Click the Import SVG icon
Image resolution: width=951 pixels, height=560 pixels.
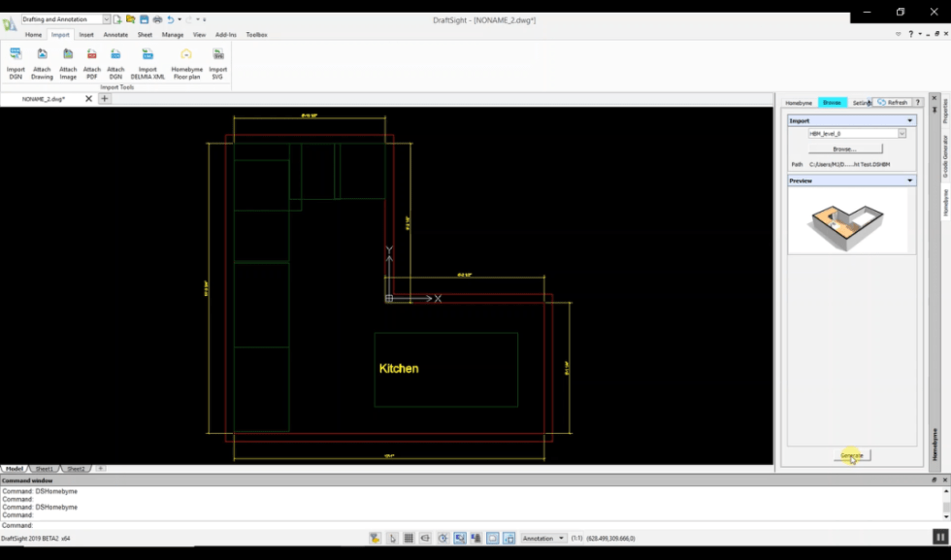[x=218, y=62]
